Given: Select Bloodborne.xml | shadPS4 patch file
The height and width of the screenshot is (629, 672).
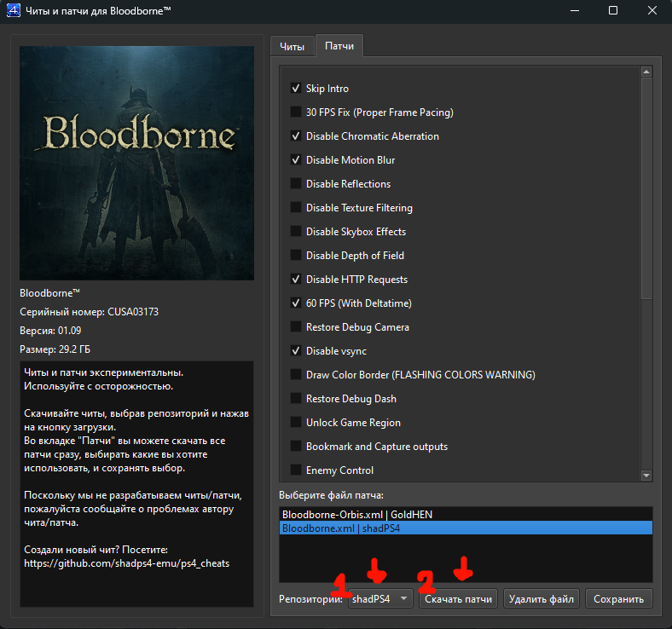Looking at the screenshot, I should [466, 528].
